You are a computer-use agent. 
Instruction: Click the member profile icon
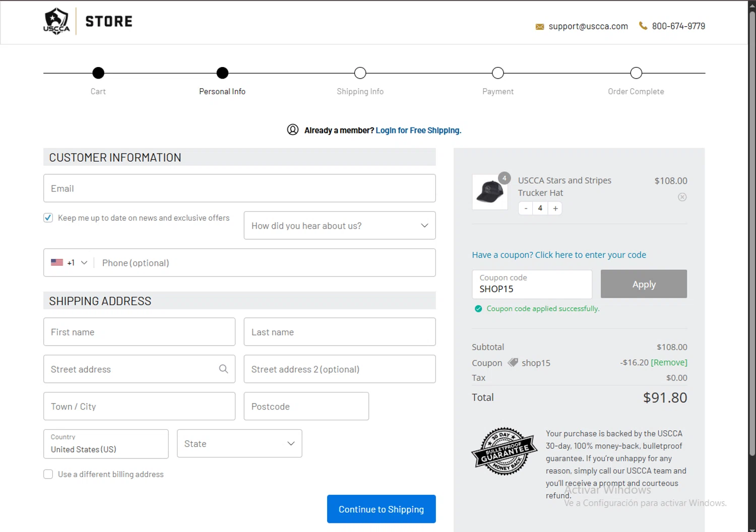(x=293, y=129)
